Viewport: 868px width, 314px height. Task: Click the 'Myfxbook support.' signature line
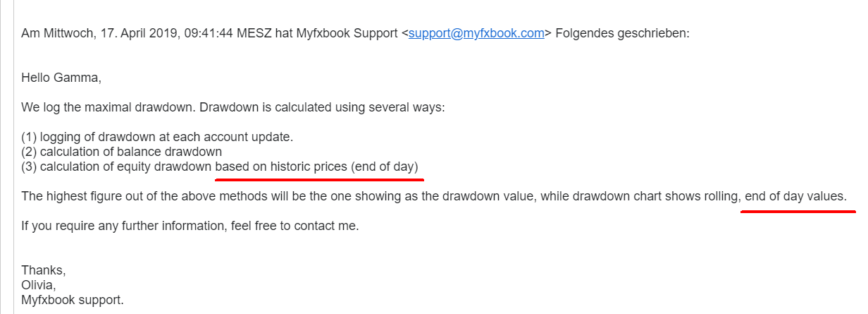click(73, 300)
